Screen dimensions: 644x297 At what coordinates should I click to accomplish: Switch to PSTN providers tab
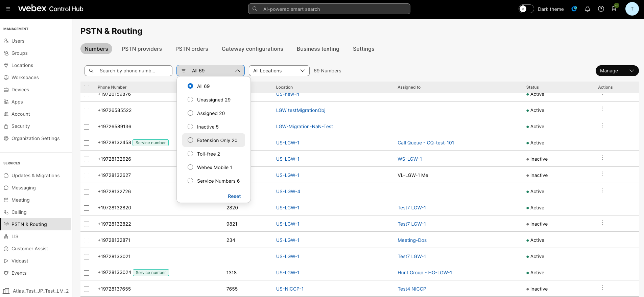coord(142,49)
